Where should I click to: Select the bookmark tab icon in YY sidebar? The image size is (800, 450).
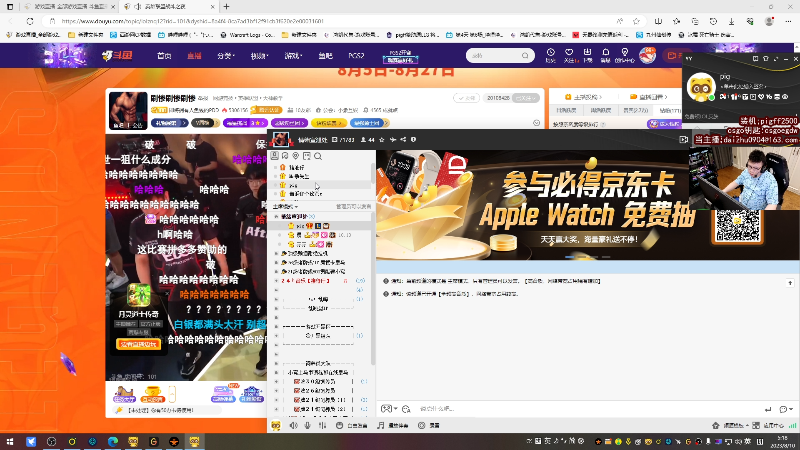[285, 156]
